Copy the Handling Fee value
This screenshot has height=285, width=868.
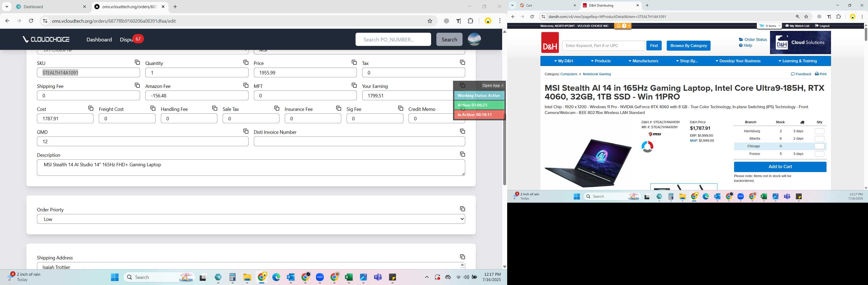[x=215, y=108]
